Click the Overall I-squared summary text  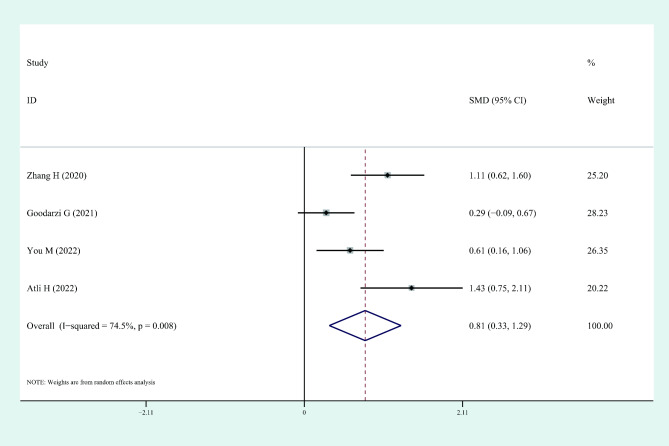(101, 326)
